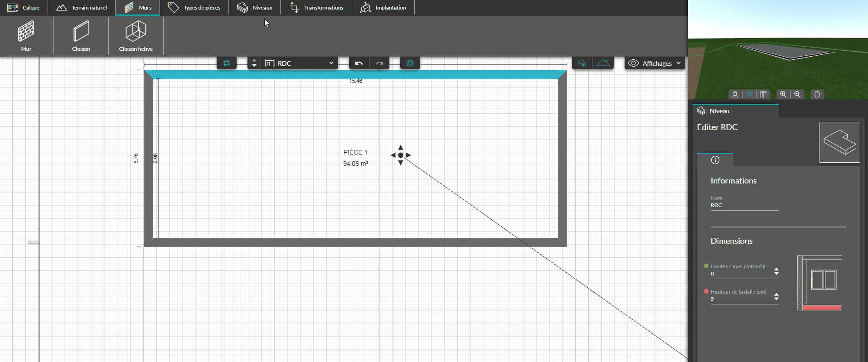Click the teal swap arrows button
This screenshot has height=362, width=868.
[227, 63]
